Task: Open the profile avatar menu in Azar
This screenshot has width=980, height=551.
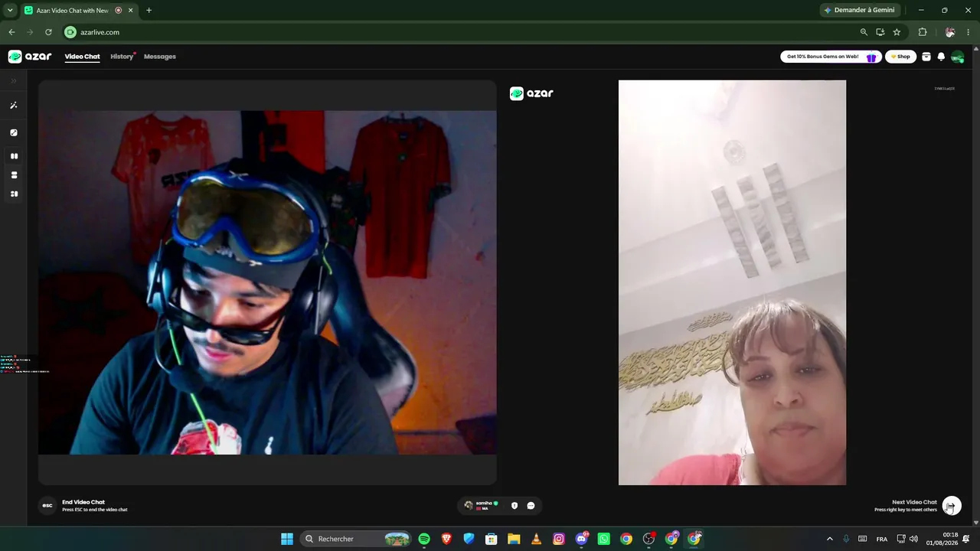Action: click(957, 57)
